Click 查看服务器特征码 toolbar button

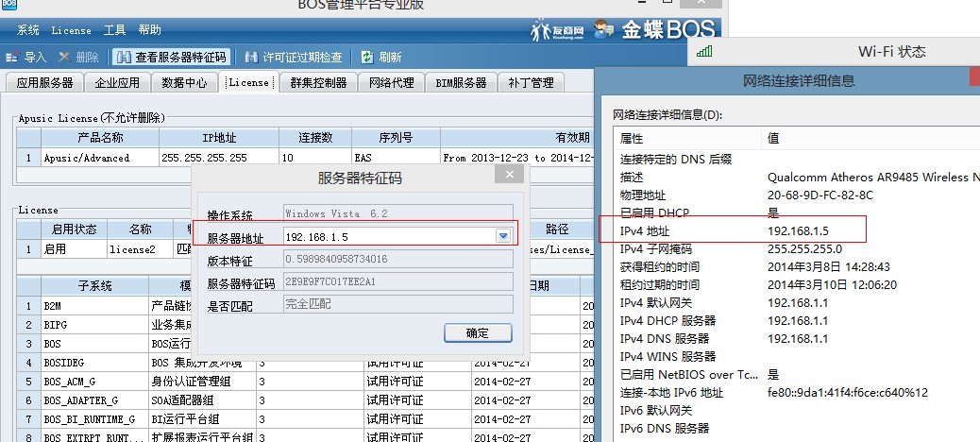[172, 57]
